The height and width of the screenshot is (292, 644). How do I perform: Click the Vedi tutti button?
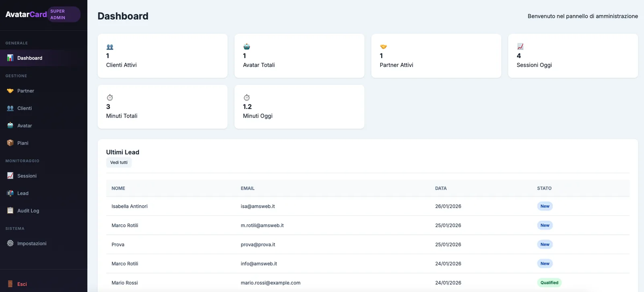[x=119, y=163]
